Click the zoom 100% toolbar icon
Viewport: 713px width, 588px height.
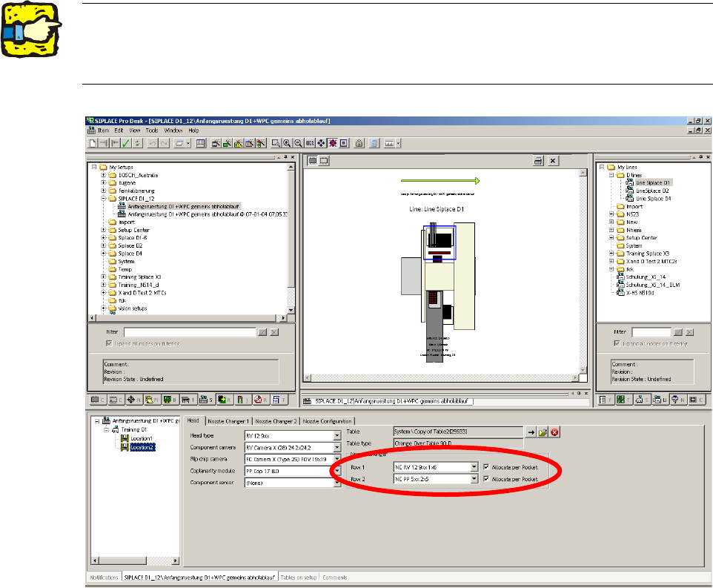pyautogui.click(x=310, y=143)
